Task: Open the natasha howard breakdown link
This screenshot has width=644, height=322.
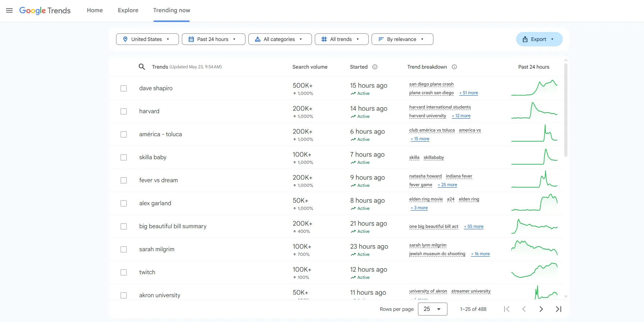Action: point(425,176)
